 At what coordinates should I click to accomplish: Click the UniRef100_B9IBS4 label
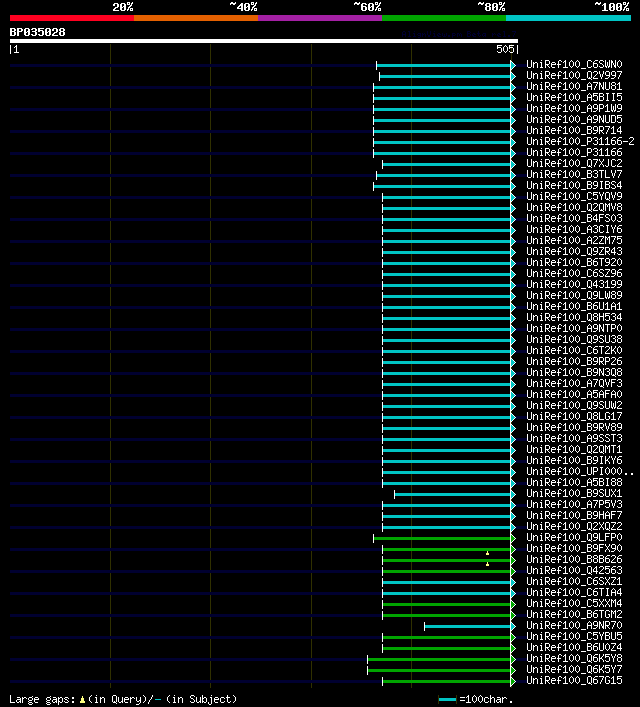point(574,185)
